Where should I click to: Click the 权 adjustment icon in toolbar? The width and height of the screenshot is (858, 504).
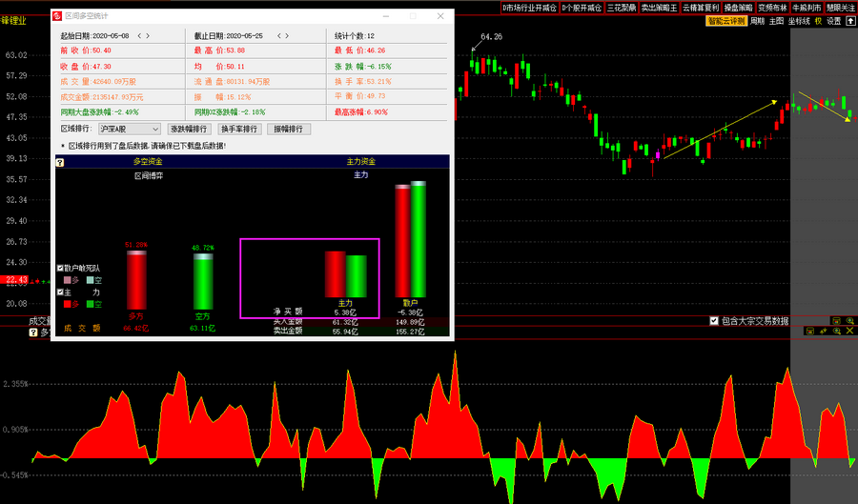(x=818, y=21)
